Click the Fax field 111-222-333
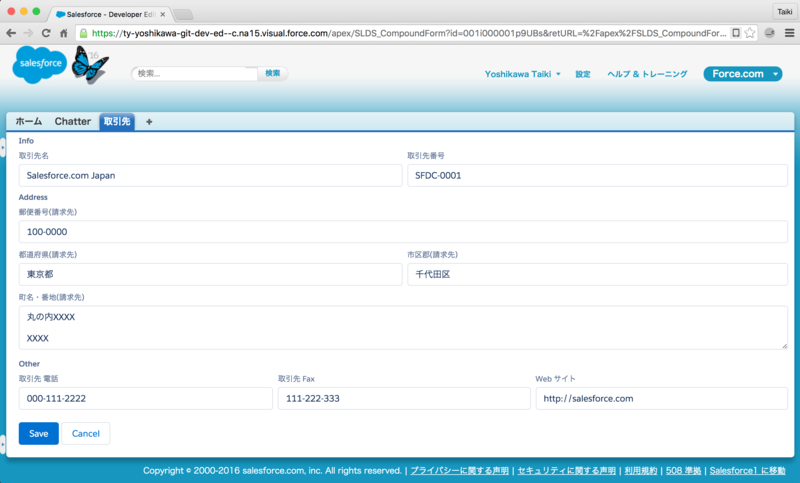This screenshot has height=483, width=800. point(404,398)
